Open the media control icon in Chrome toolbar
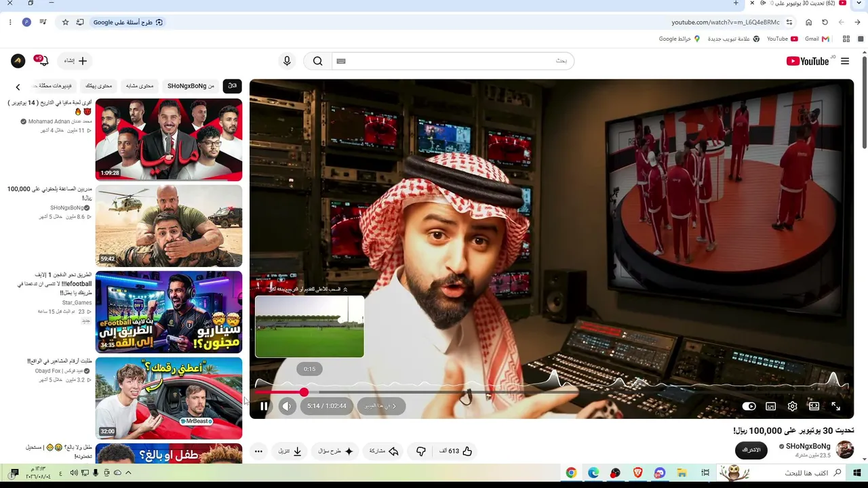Screen dimensions: 868x488 pos(43,22)
